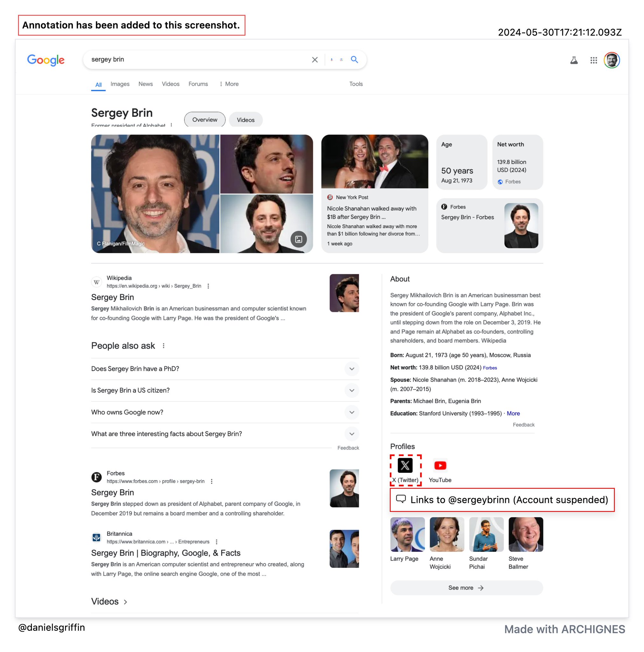
Task: Open the Britannica Biography, Google, & Facts link
Action: pos(166,553)
